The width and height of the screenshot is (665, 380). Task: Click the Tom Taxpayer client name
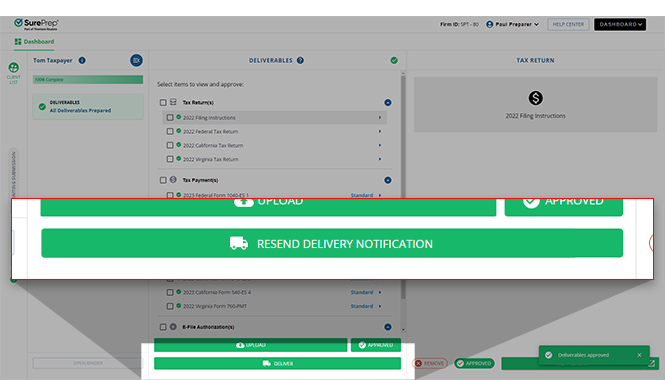[x=53, y=60]
